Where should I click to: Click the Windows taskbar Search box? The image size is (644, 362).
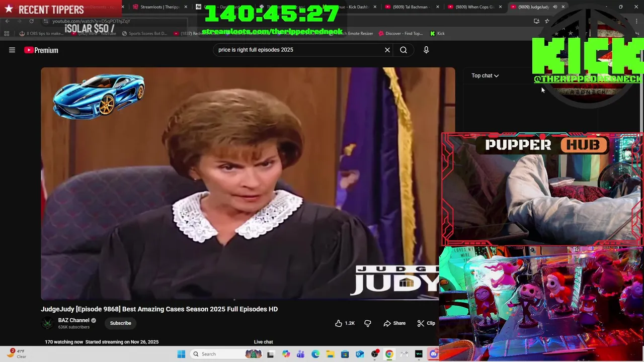[226, 354]
